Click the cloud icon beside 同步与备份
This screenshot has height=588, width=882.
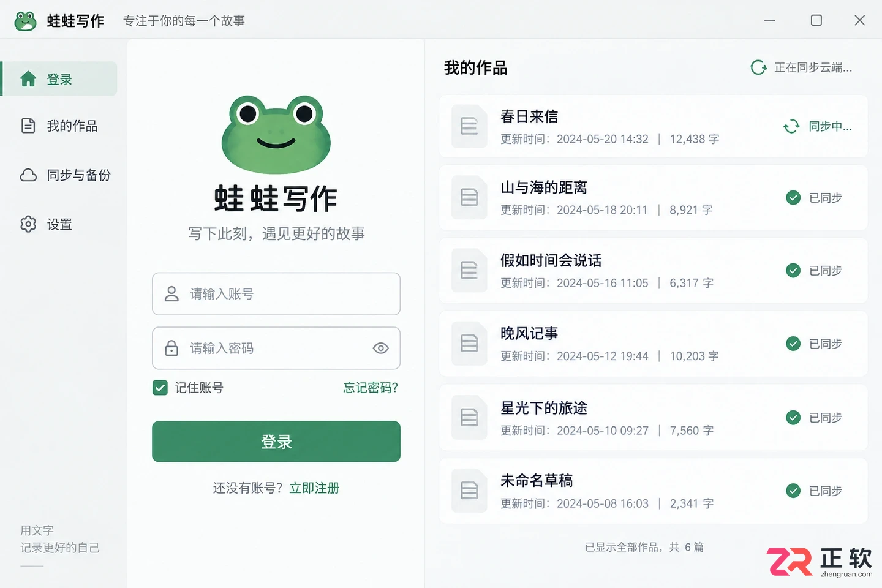click(x=28, y=175)
